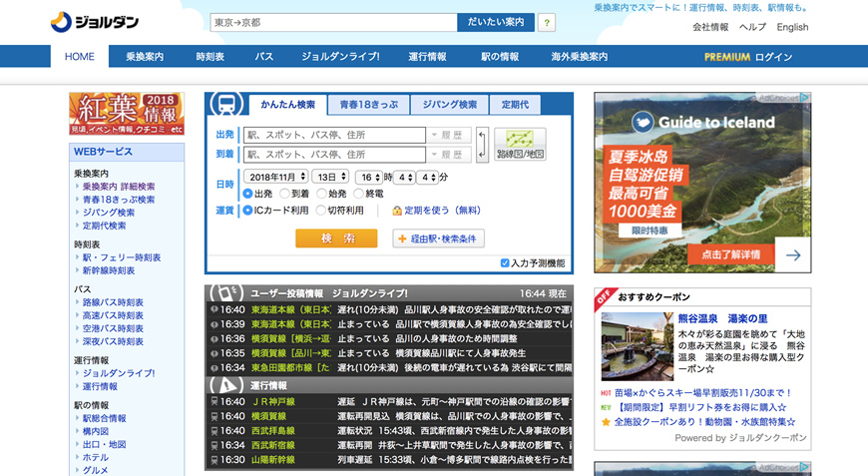Open the ヘルプ link
Image resolution: width=868 pixels, height=476 pixels.
pyautogui.click(x=753, y=27)
